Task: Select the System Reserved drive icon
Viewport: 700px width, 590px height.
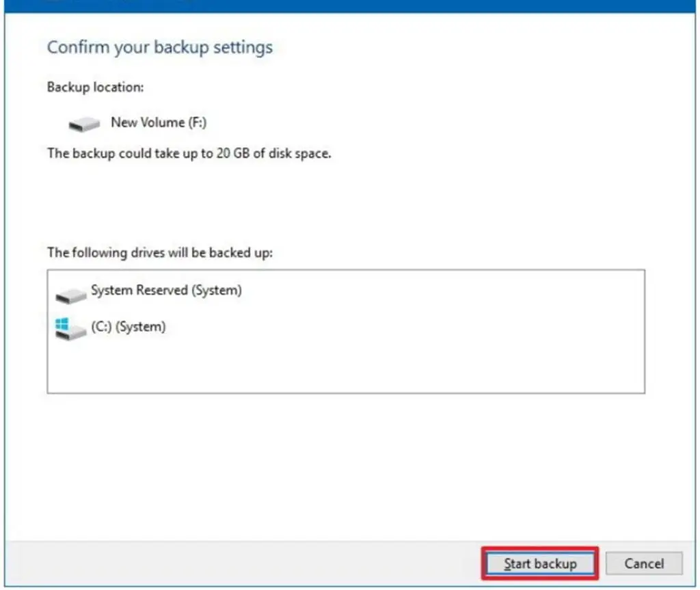Action: [71, 294]
